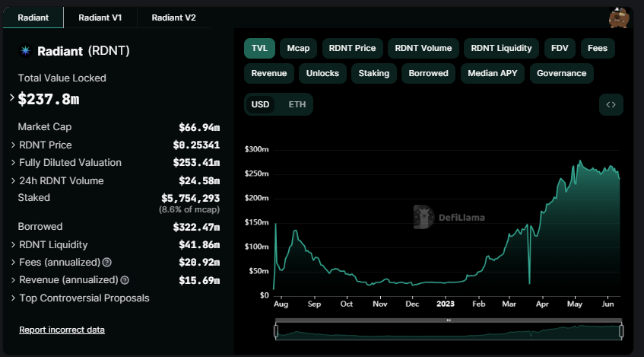Image resolution: width=644 pixels, height=357 pixels.
Task: Enable the RDNT Price chart metric
Action: [x=352, y=48]
